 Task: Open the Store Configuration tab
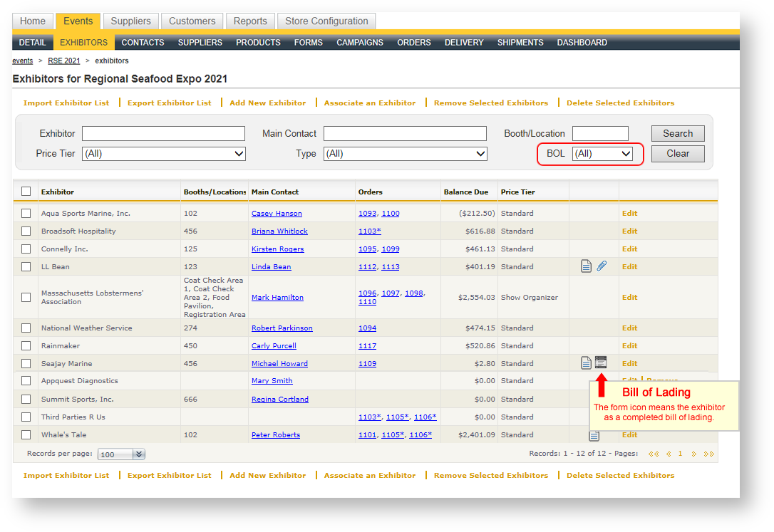(326, 21)
